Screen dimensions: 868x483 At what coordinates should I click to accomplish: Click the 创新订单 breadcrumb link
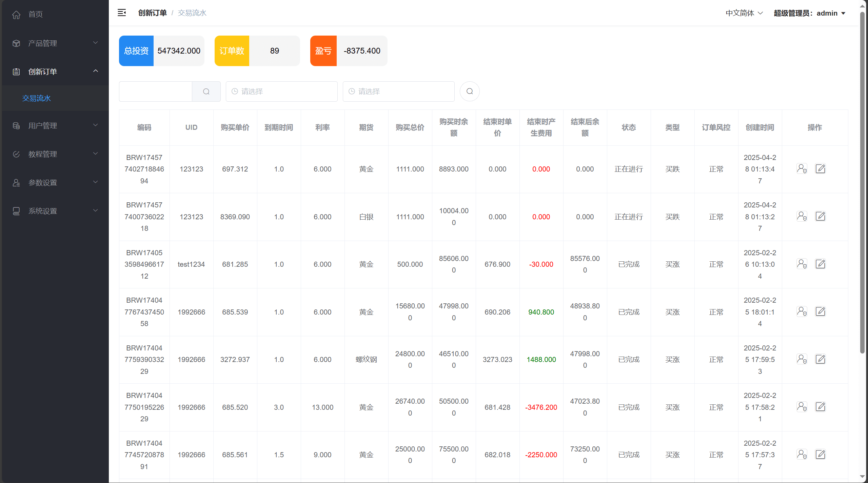tap(152, 13)
